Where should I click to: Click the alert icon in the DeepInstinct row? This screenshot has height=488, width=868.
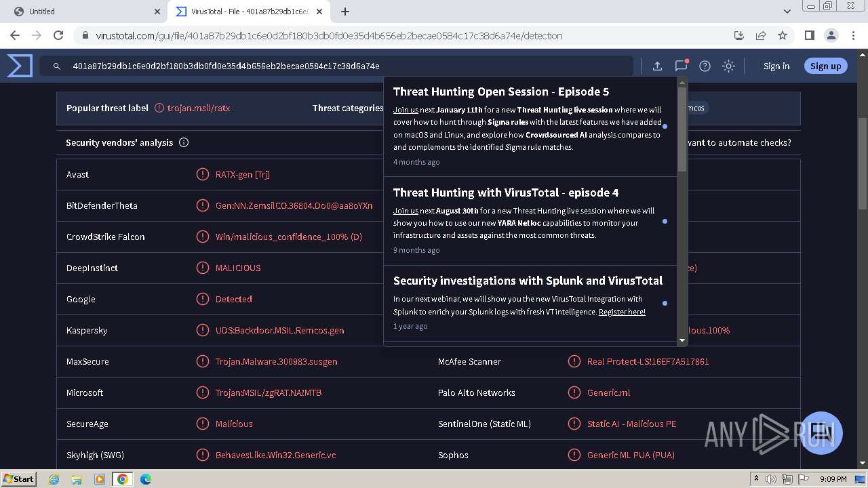coord(202,268)
